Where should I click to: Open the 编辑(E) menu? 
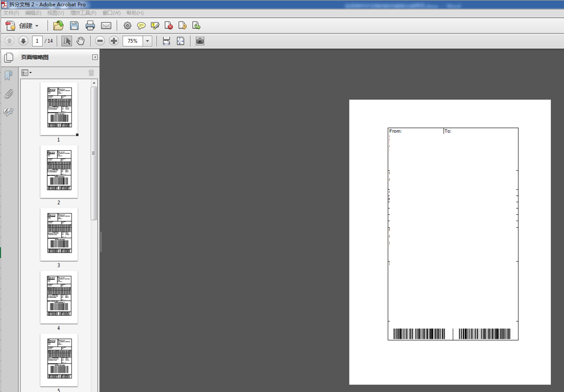pyautogui.click(x=33, y=13)
